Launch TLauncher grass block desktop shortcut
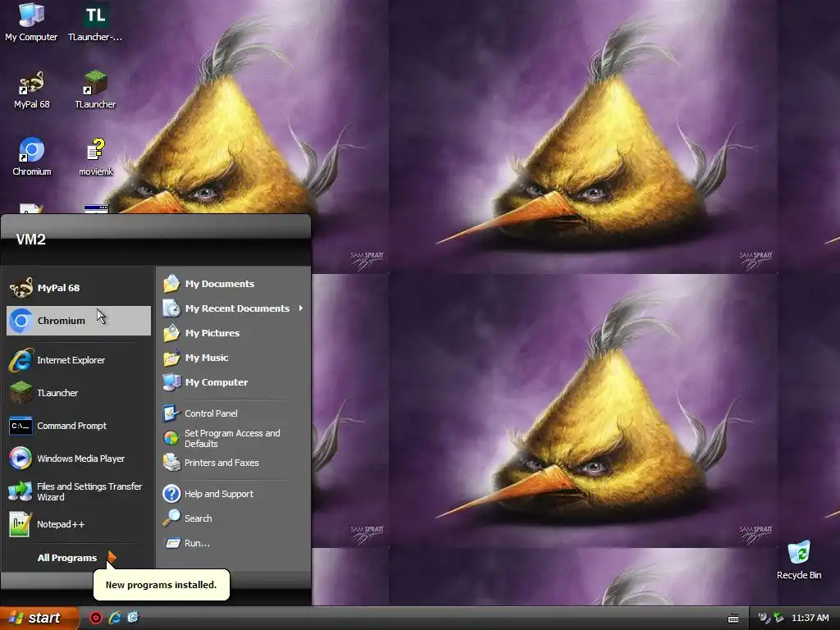Viewport: 840px width, 630px height. (95, 89)
